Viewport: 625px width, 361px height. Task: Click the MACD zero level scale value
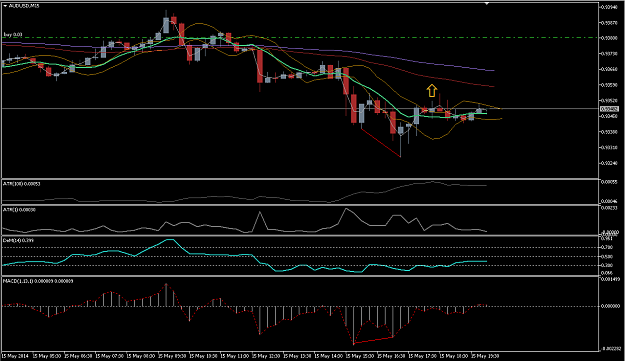pyautogui.click(x=611, y=306)
